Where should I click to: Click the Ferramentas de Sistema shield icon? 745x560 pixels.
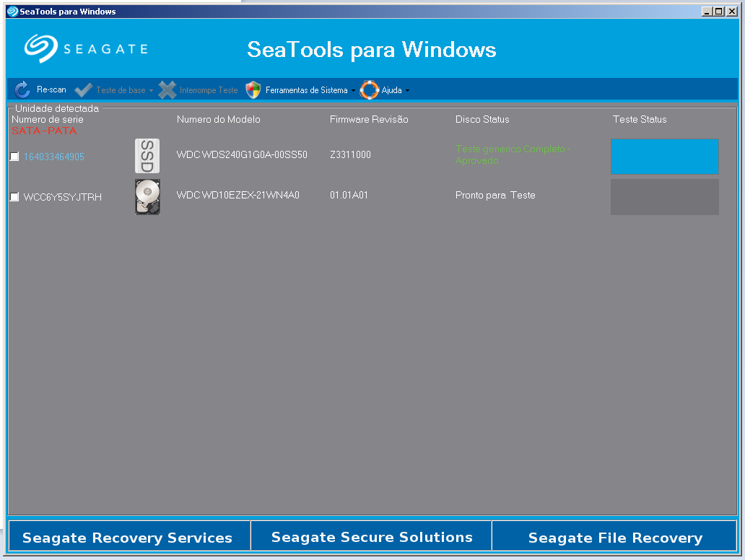253,89
